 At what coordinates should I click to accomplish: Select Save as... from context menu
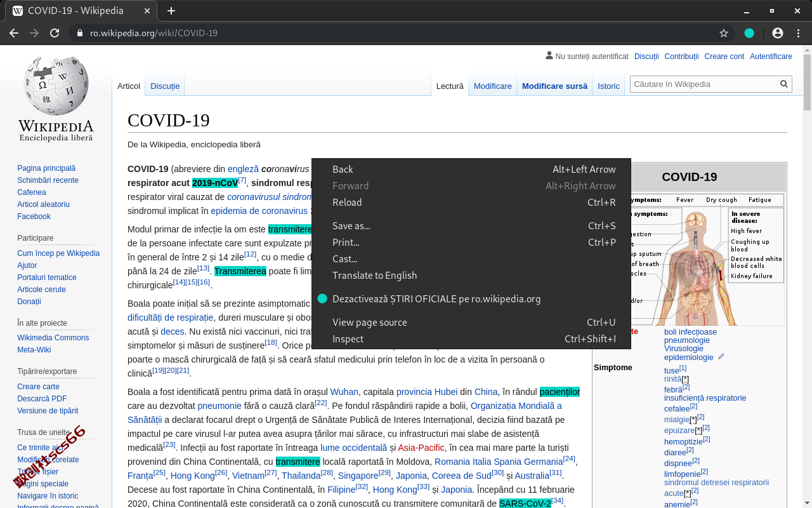pyautogui.click(x=471, y=225)
